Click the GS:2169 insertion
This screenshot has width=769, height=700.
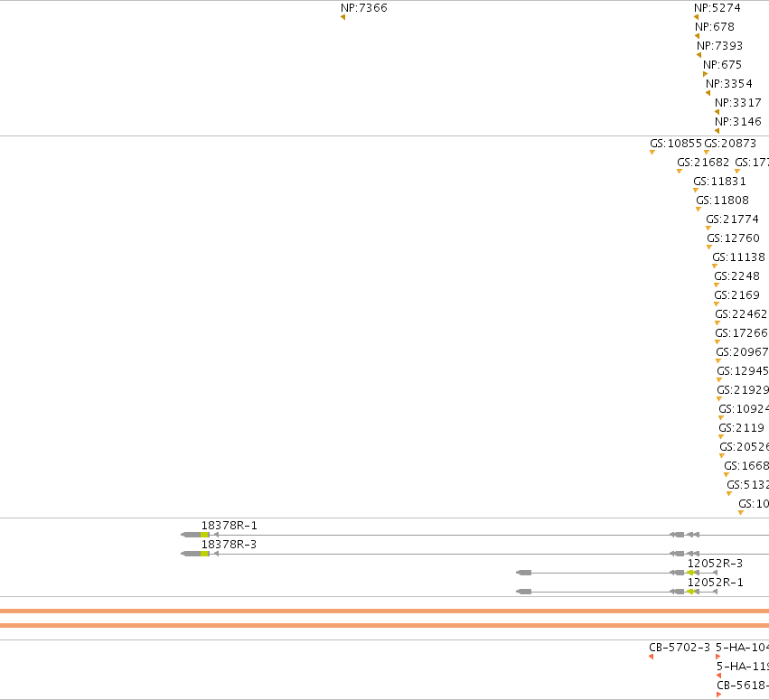click(736, 295)
